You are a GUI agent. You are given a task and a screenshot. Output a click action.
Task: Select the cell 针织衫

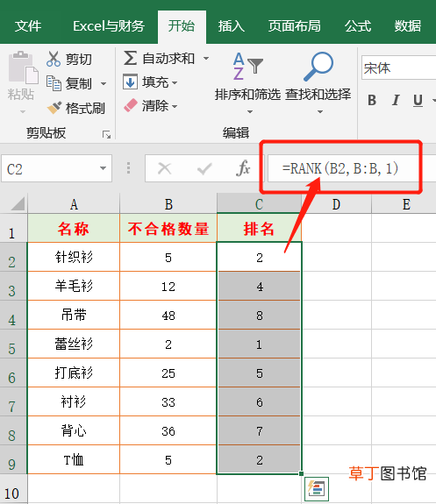click(x=74, y=257)
